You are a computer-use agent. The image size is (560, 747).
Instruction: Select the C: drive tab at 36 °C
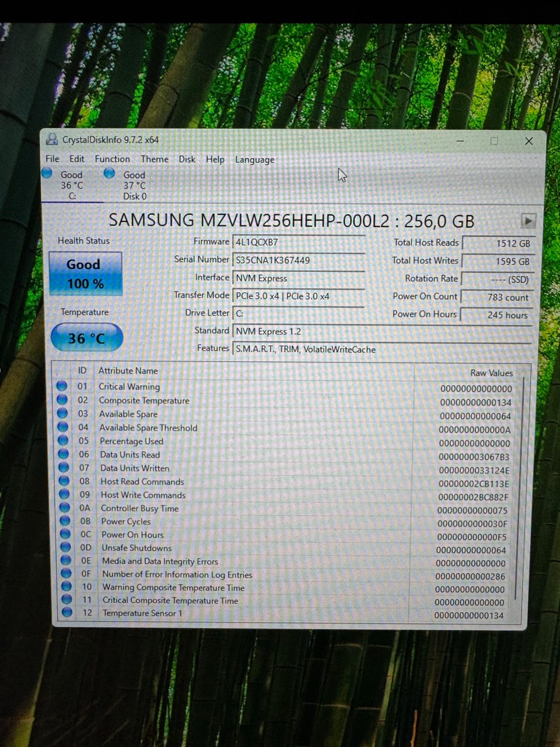point(72,185)
